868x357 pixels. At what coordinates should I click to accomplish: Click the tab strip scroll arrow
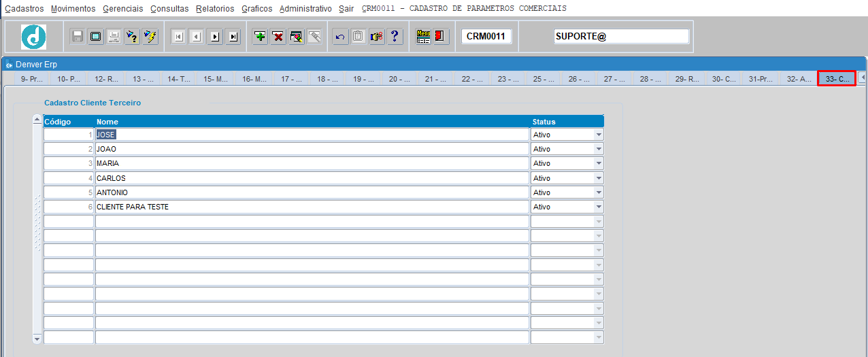pyautogui.click(x=862, y=78)
